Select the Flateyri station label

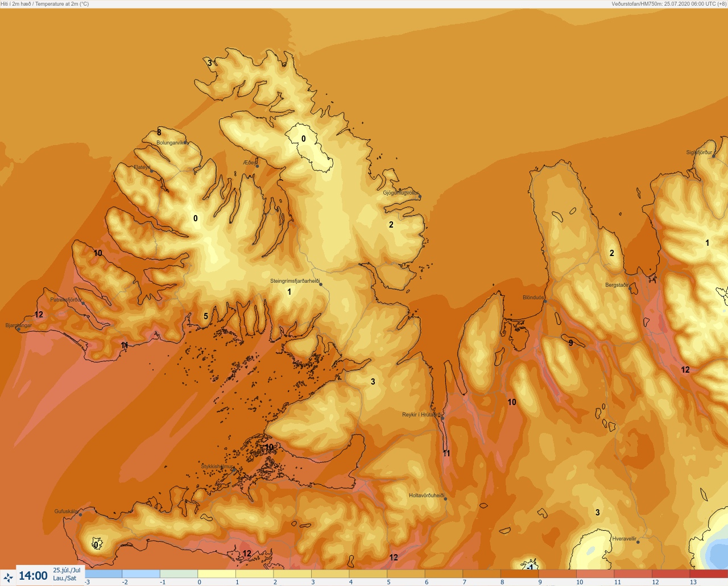pyautogui.click(x=142, y=168)
